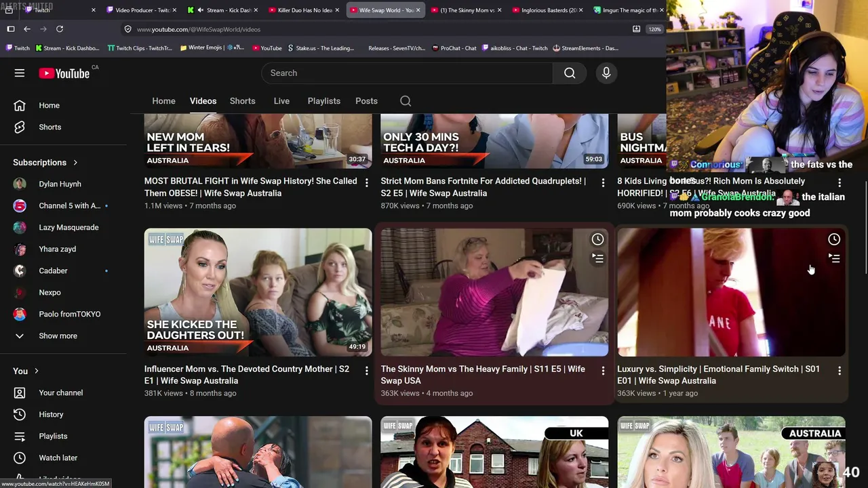Open the Lazy Masquerade subscription channel
868x488 pixels.
(63, 227)
